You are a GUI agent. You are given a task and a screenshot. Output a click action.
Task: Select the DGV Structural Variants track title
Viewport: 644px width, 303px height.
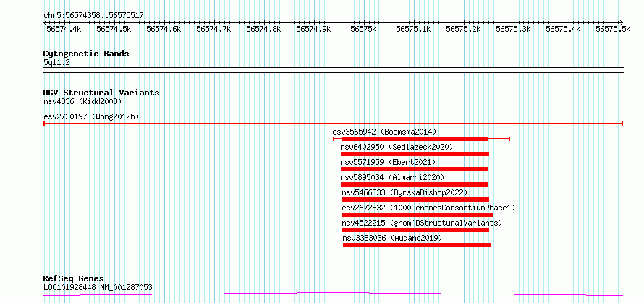point(101,93)
